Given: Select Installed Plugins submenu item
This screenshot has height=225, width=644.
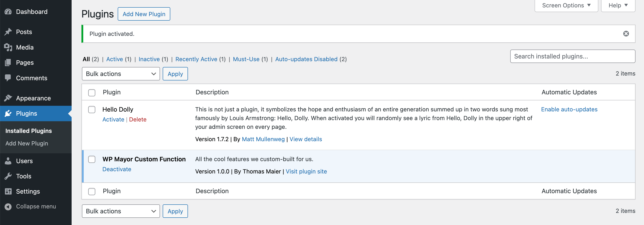Looking at the screenshot, I should [x=28, y=131].
